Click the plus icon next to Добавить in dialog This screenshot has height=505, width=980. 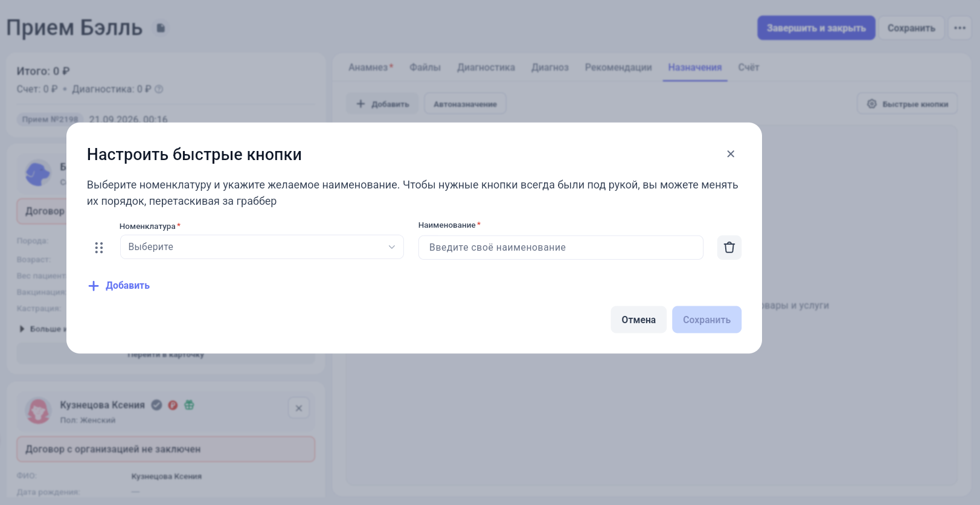(x=94, y=286)
